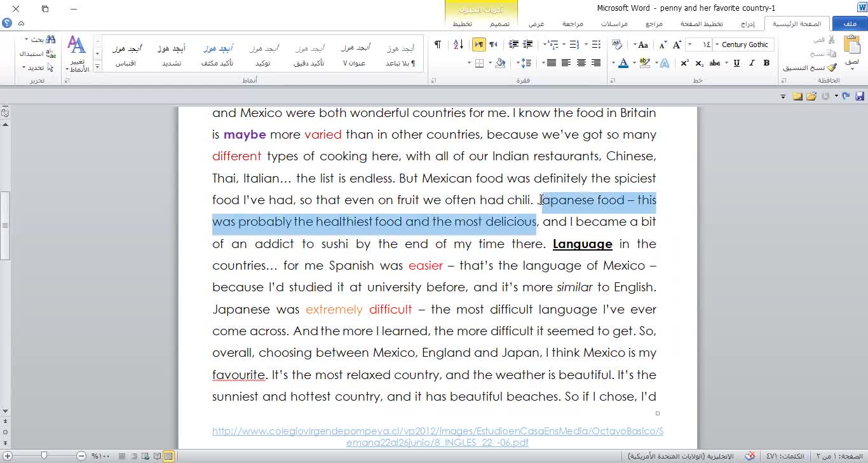Click the Shading paint bucket icon
The height and width of the screenshot is (463, 868).
click(x=501, y=63)
